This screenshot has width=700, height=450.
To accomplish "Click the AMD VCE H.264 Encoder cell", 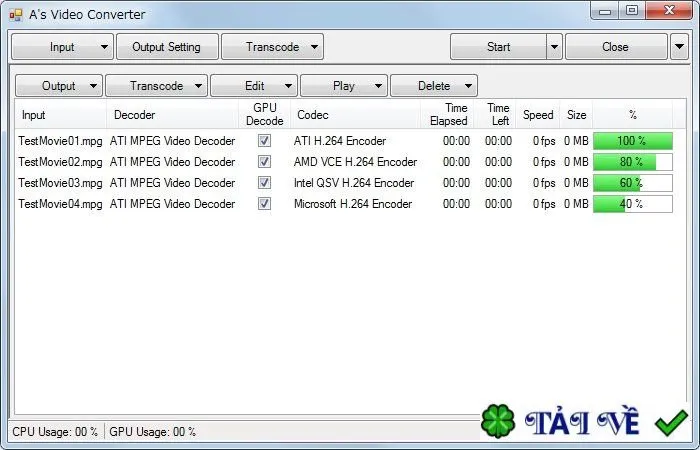I will tap(355, 162).
